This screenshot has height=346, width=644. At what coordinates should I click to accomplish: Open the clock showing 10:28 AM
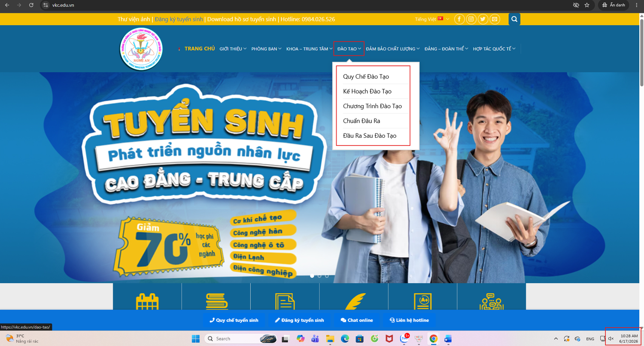(x=629, y=339)
